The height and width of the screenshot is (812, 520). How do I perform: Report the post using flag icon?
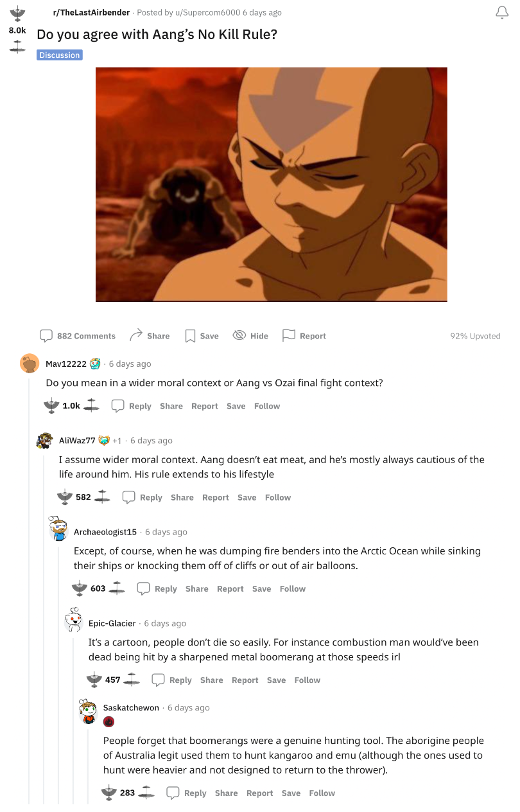click(x=304, y=336)
